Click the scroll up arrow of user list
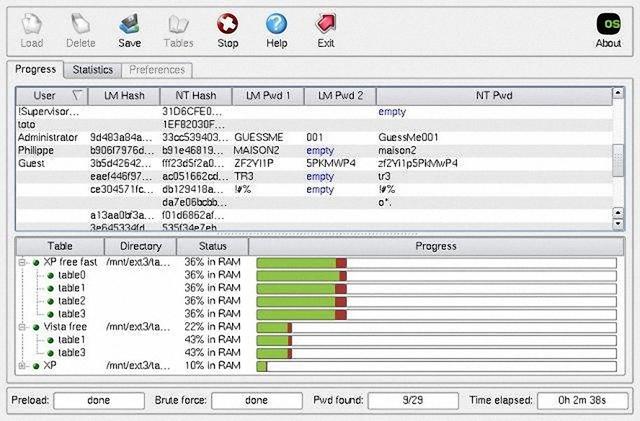 [x=618, y=93]
